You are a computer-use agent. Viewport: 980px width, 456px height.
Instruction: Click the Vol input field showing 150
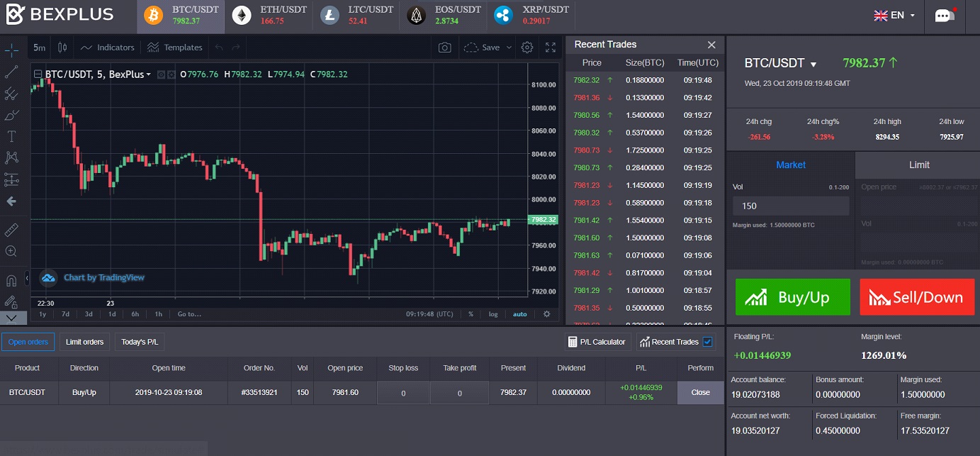tap(790, 206)
